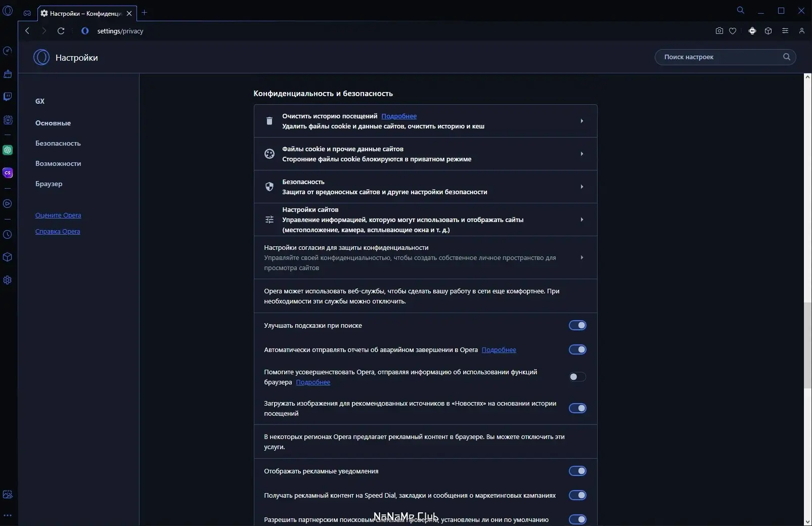This screenshot has width=812, height=526.
Task: Open sidebar three-dots setup menu
Action: pos(8,516)
